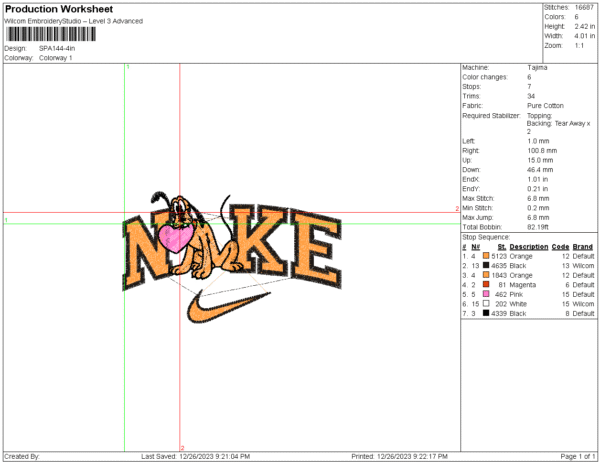This screenshot has height=464, width=600.
Task: Click the letter E in the design
Action: (316, 248)
